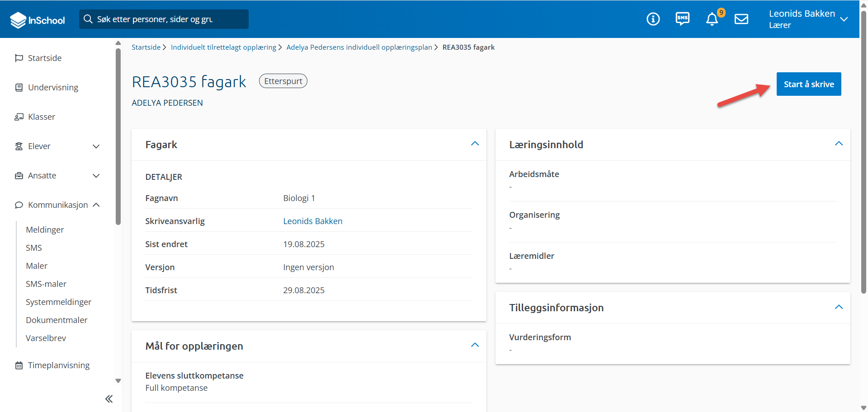
Task: Click the Undervisning sidebar icon
Action: pyautogui.click(x=19, y=87)
